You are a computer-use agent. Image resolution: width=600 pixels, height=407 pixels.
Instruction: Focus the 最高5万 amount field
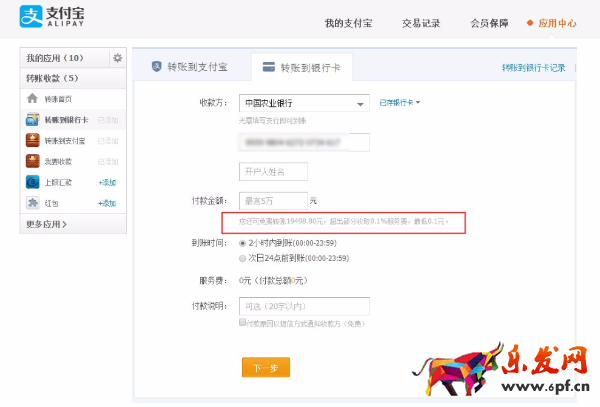273,201
